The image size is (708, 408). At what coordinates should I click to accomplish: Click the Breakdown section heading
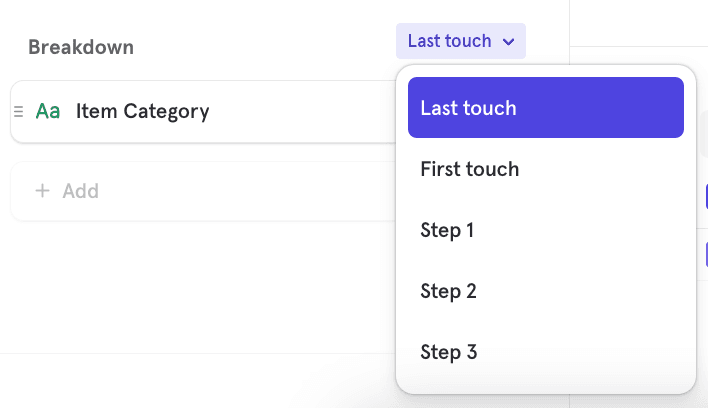pyautogui.click(x=81, y=47)
